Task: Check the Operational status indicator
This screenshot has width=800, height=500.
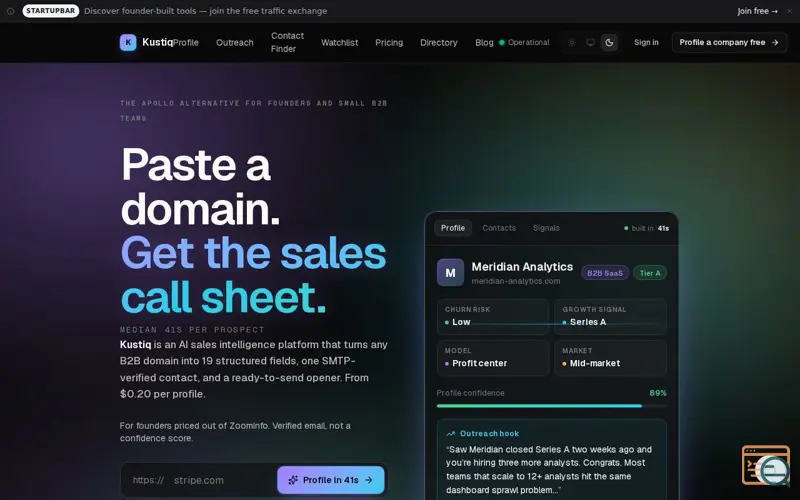Action: pyautogui.click(x=524, y=42)
